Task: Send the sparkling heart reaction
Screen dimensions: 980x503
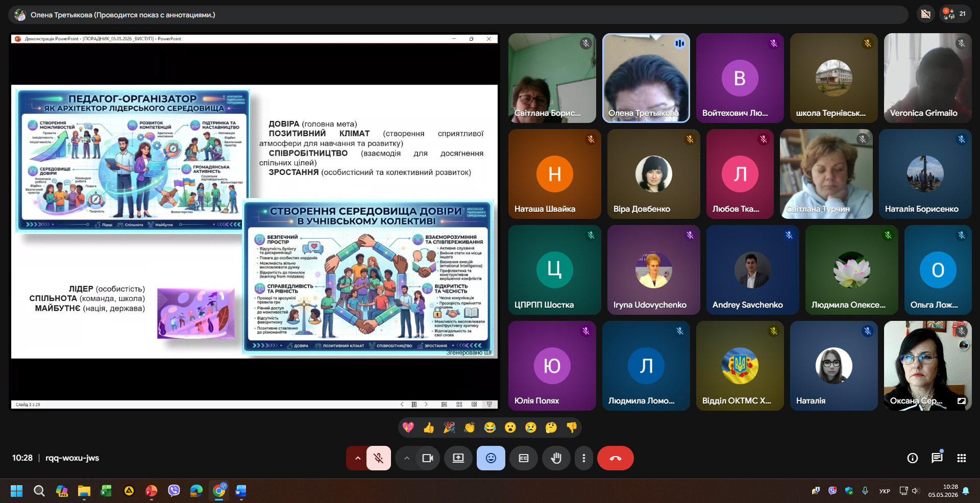Action: click(408, 427)
